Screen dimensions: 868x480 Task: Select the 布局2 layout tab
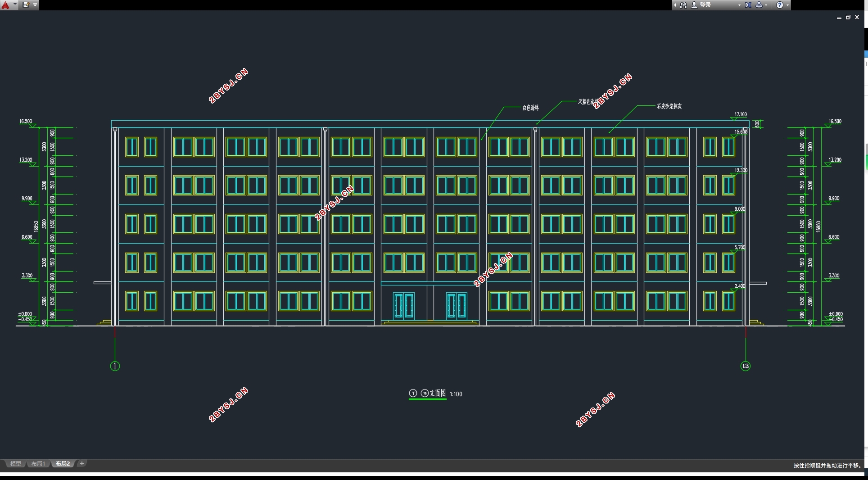[x=63, y=463]
